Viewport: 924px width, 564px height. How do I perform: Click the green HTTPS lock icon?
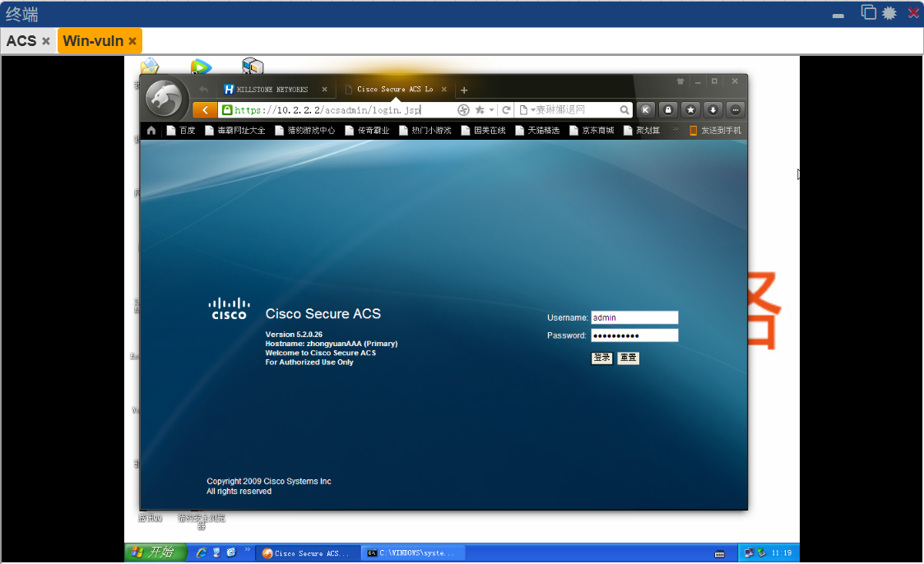227,109
